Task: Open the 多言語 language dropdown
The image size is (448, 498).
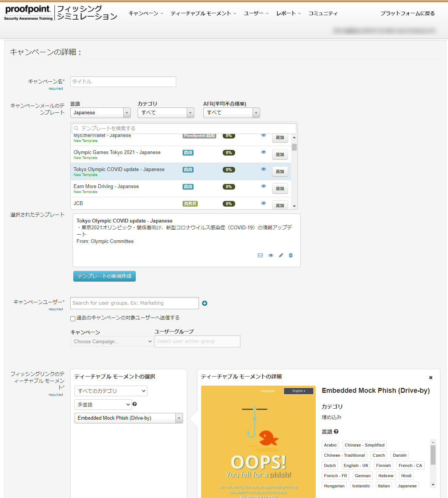Action: click(x=103, y=405)
